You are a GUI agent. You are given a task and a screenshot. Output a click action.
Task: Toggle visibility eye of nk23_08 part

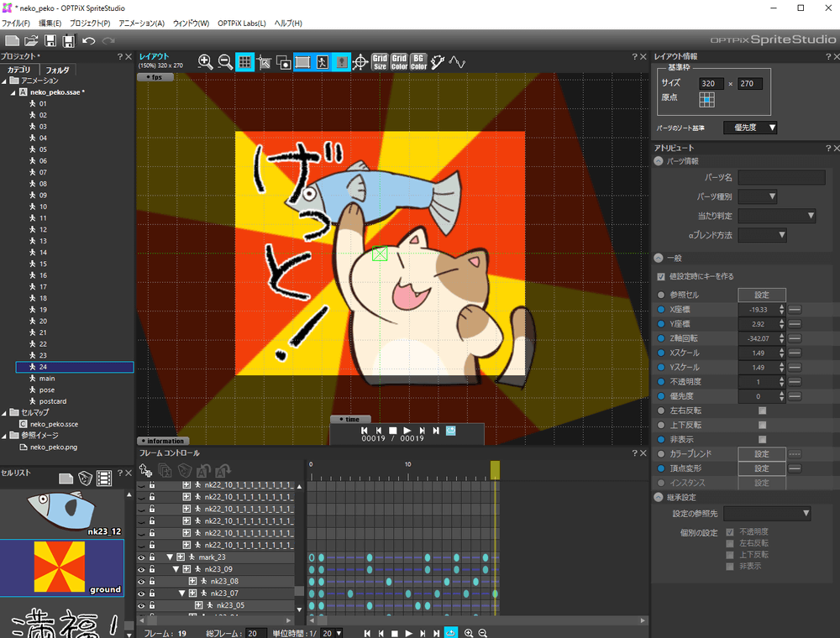pos(141,581)
